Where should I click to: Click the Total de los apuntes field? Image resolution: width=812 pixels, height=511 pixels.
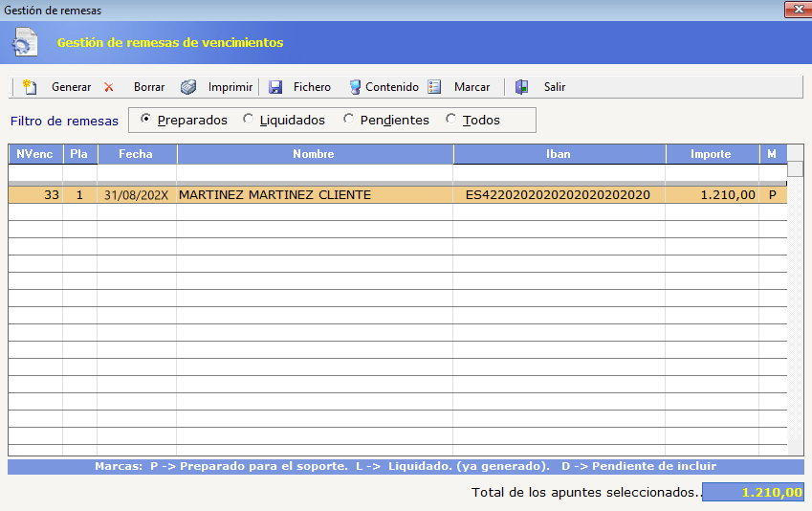point(753,493)
